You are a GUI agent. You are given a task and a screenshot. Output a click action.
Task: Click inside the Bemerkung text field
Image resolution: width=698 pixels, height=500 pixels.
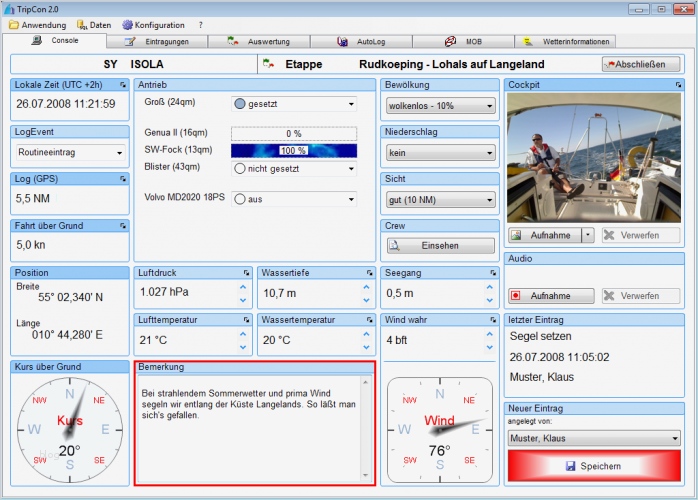click(249, 429)
